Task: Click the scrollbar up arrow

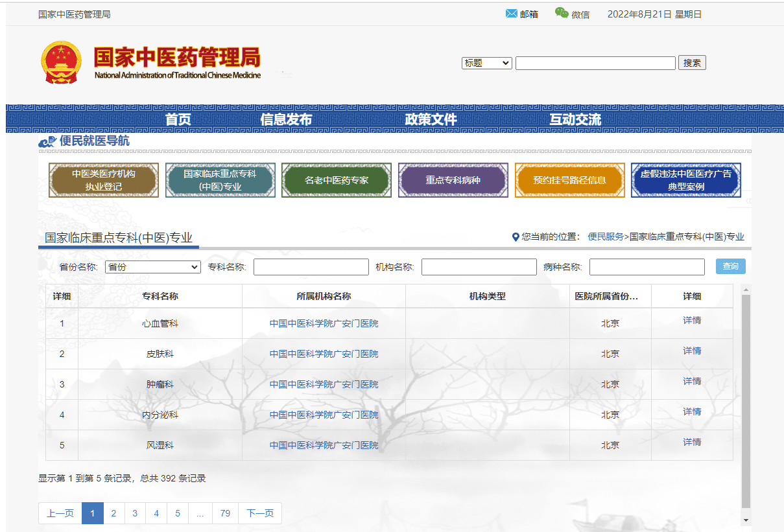Action: coord(746,289)
